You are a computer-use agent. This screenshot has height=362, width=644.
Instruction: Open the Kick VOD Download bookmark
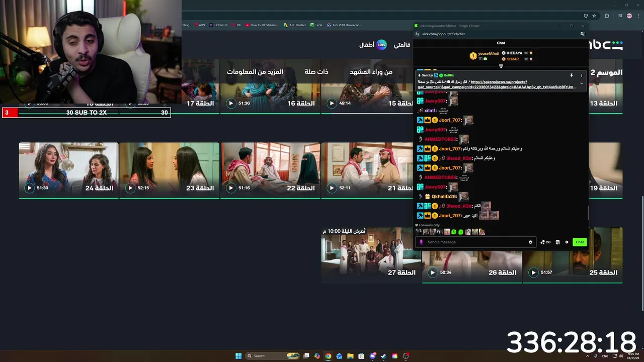point(344,25)
